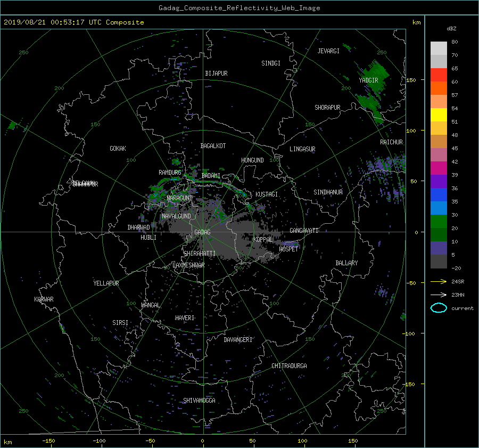
Task: Click the DHARWAD city label
Action: tap(138, 227)
